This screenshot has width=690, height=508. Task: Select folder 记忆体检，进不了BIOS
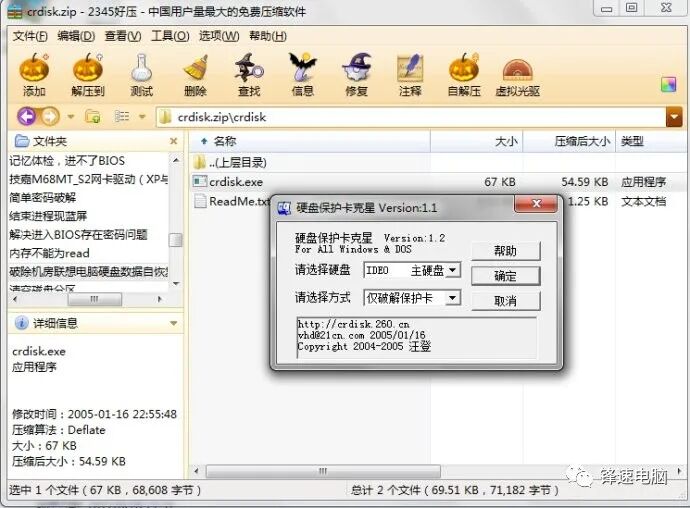[67, 161]
